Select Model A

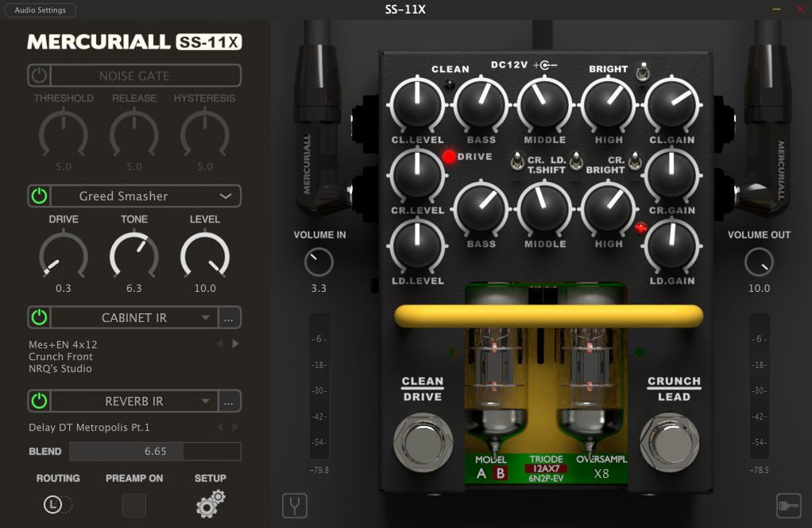[x=481, y=473]
